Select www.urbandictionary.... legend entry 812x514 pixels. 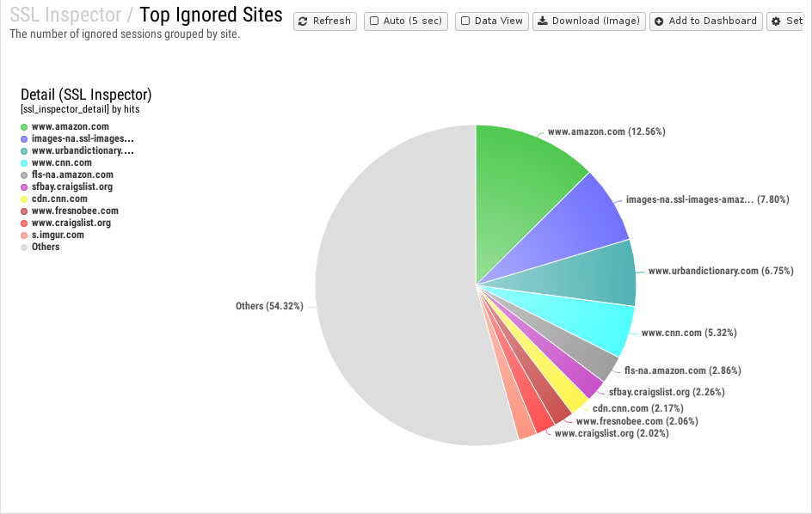click(83, 150)
